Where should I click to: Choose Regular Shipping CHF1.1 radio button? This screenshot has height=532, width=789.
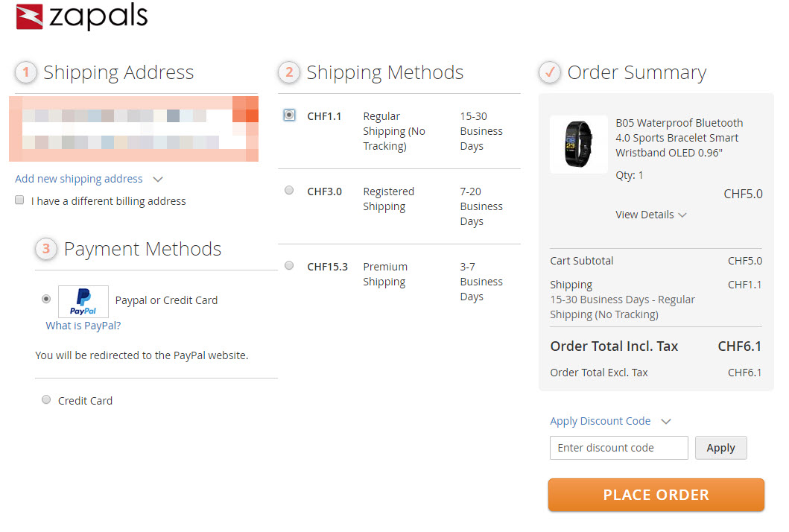pyautogui.click(x=289, y=115)
